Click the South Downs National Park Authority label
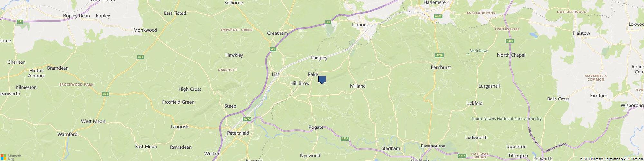The image size is (644, 161). (x=507, y=119)
